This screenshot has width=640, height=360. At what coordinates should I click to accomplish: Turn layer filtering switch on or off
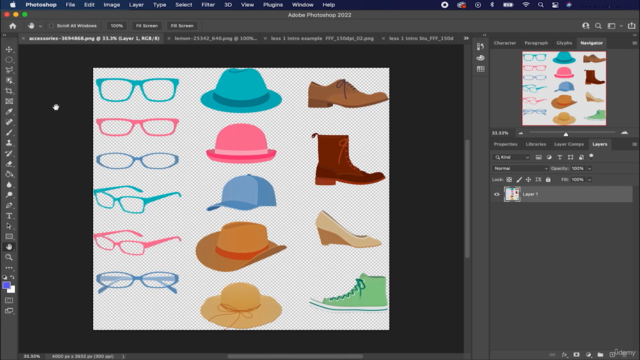click(591, 156)
